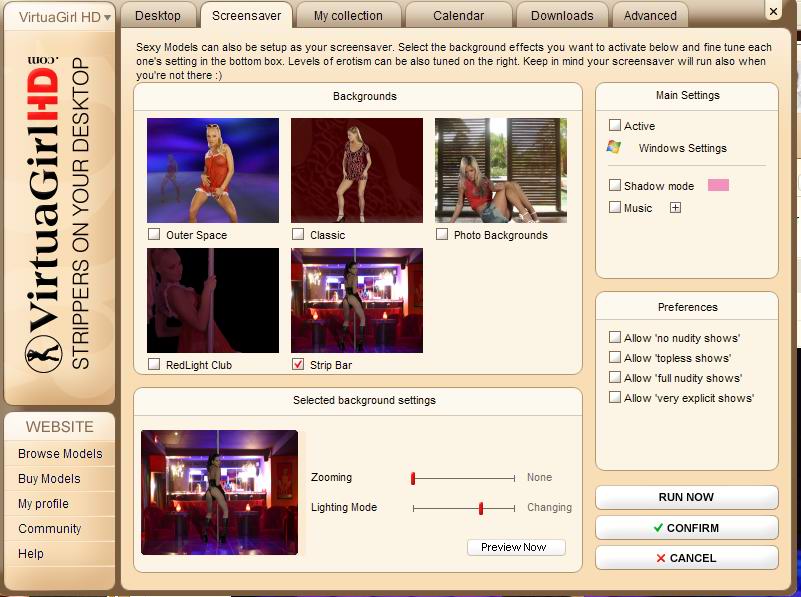Switch to the Desktop tab

coord(158,16)
